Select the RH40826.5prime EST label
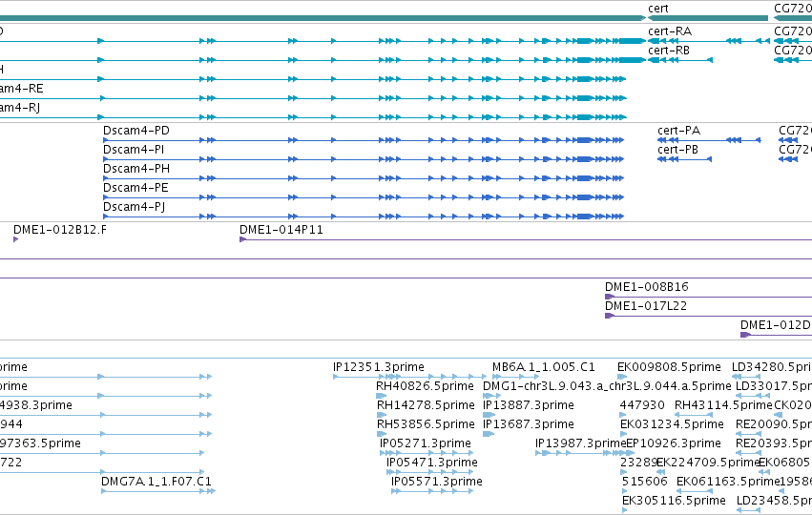This screenshot has width=812, height=515. (x=425, y=386)
